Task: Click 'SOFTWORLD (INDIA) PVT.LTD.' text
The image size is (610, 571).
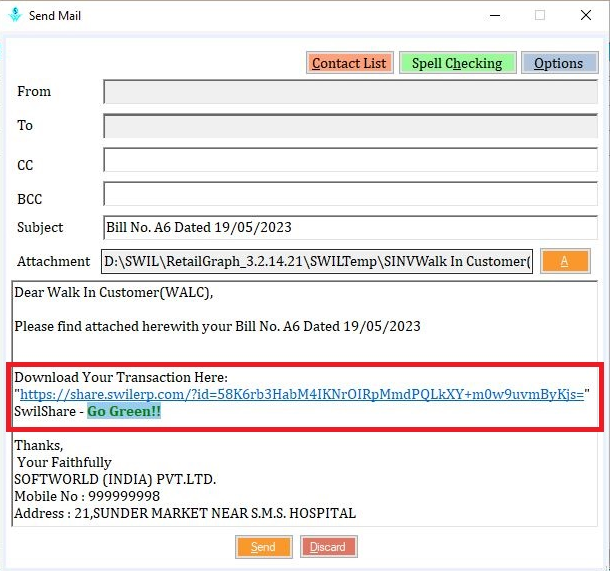Action: pyautogui.click(x=115, y=479)
